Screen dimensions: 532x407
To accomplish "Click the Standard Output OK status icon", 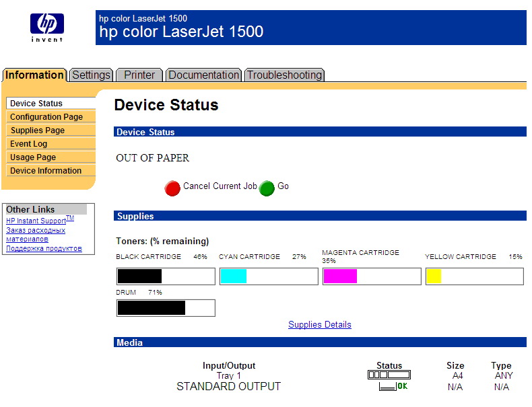I will pos(393,386).
